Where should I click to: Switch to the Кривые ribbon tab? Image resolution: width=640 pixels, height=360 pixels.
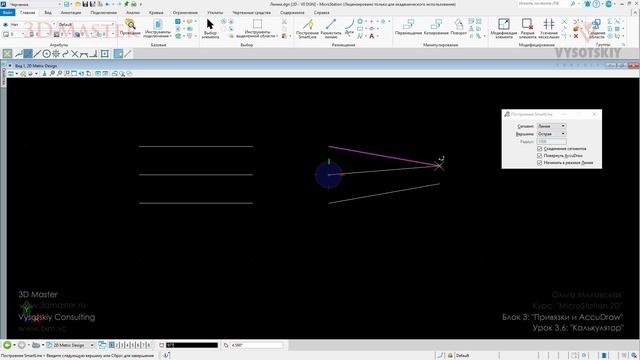[x=156, y=13]
